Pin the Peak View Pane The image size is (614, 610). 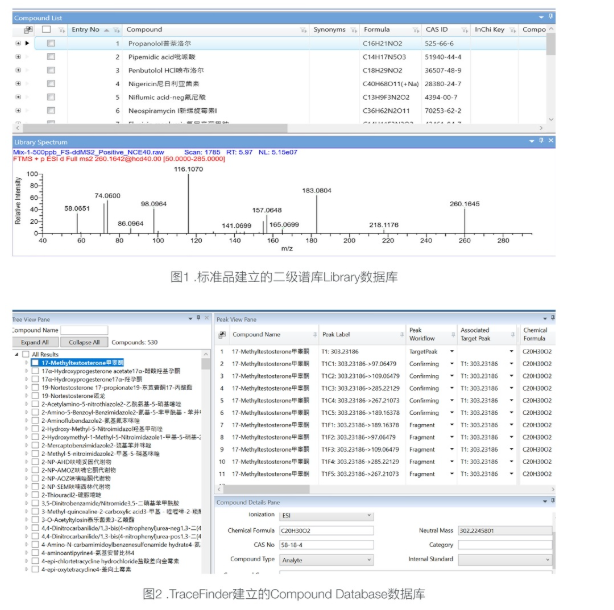553,318
